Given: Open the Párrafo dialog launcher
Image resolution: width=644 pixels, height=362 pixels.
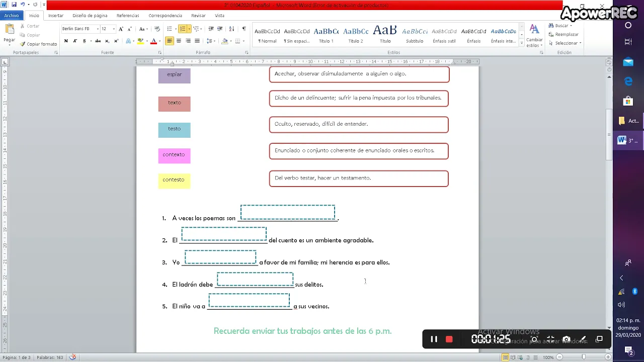Looking at the screenshot, I should pyautogui.click(x=247, y=53).
